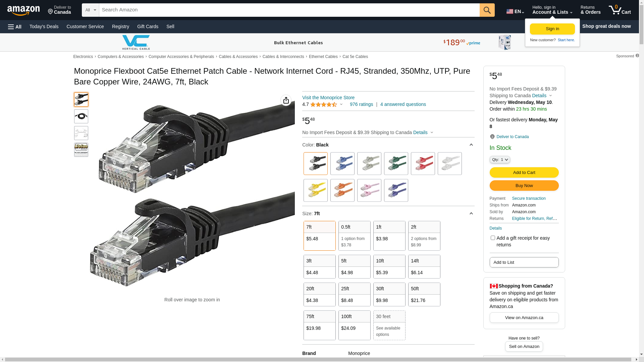Select the coiled cable thumbnail

pos(81,116)
